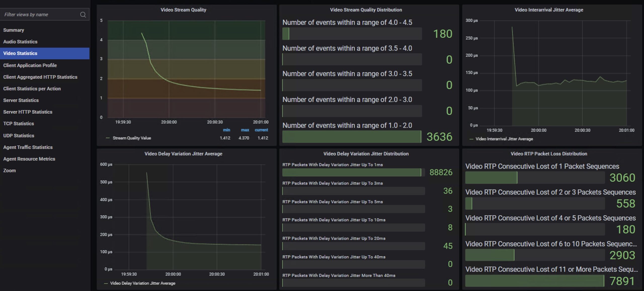Toggle Video Interarrival Jitter Average legend
The image size is (644, 291).
[x=504, y=139]
